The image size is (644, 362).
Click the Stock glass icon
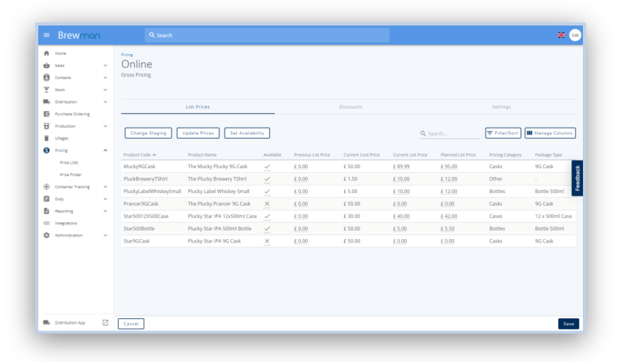tap(46, 89)
